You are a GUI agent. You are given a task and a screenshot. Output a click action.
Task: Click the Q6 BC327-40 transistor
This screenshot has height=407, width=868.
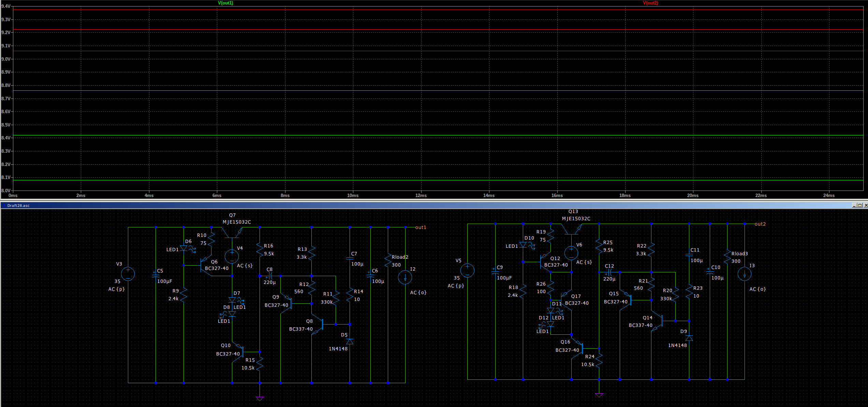coord(206,265)
